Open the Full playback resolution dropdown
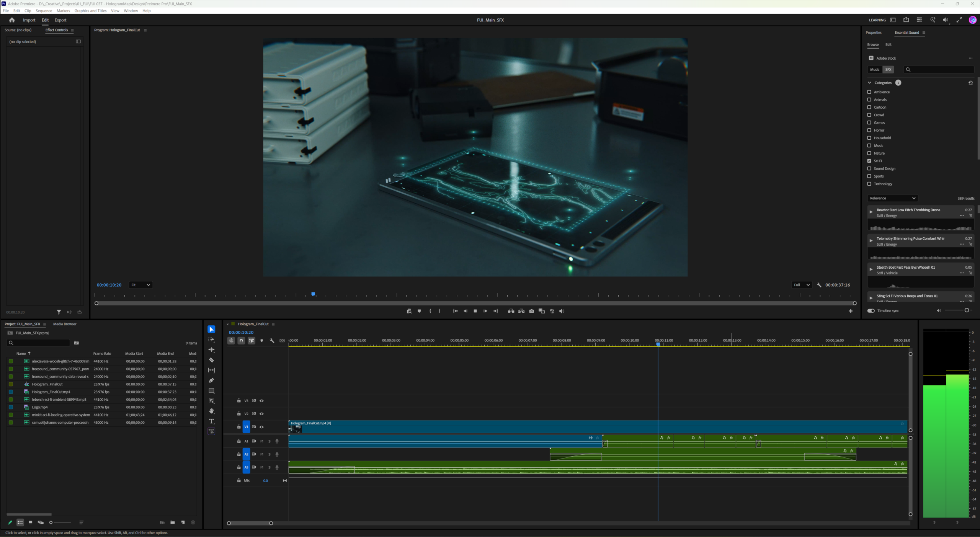Viewport: 980px width, 537px height. click(x=801, y=285)
